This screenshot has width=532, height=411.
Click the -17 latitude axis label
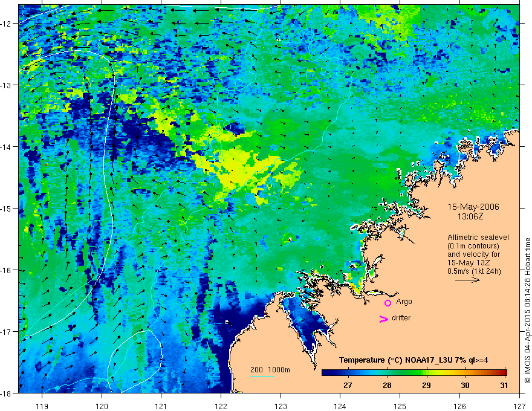coord(7,331)
